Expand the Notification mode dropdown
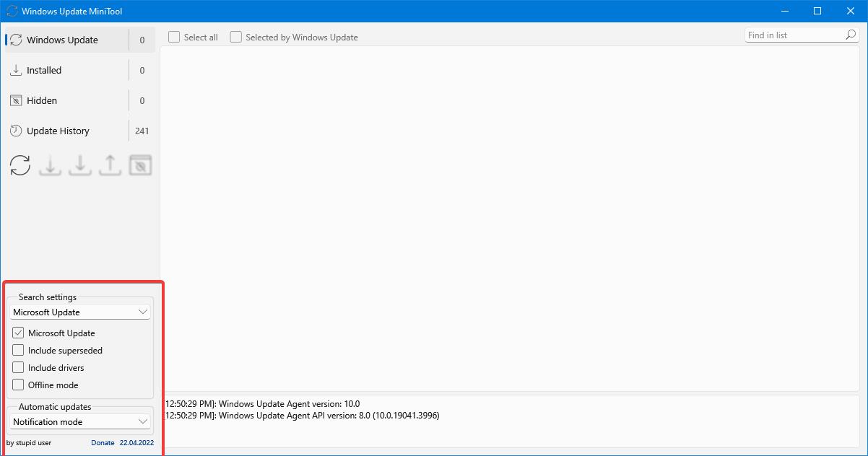Image resolution: width=868 pixels, height=456 pixels. 80,421
